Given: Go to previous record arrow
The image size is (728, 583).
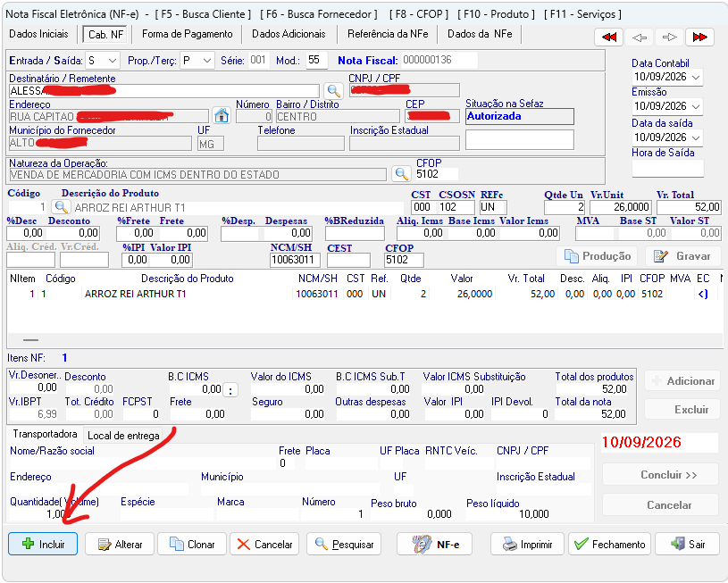Looking at the screenshot, I should (x=640, y=37).
